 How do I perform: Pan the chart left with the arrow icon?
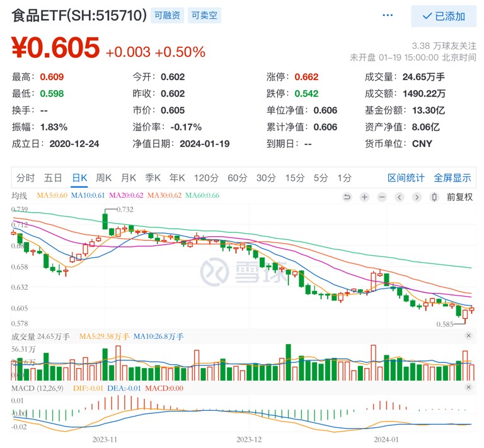pos(400,197)
